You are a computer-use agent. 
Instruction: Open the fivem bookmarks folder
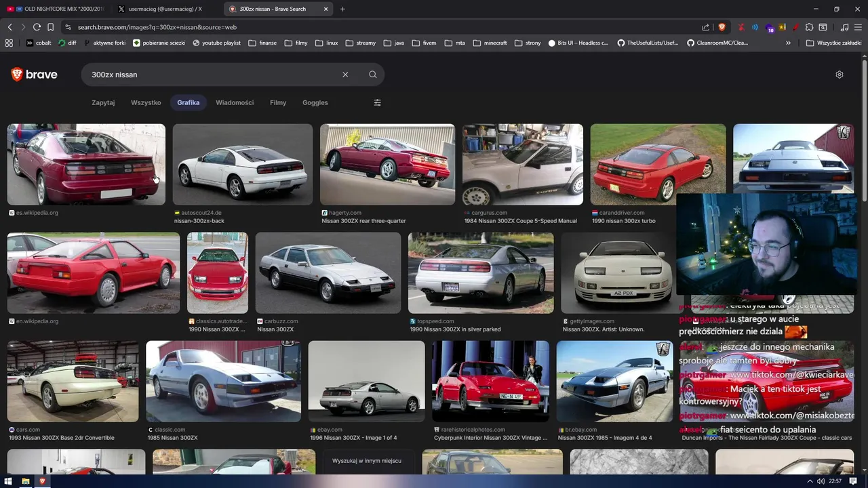[x=424, y=43]
